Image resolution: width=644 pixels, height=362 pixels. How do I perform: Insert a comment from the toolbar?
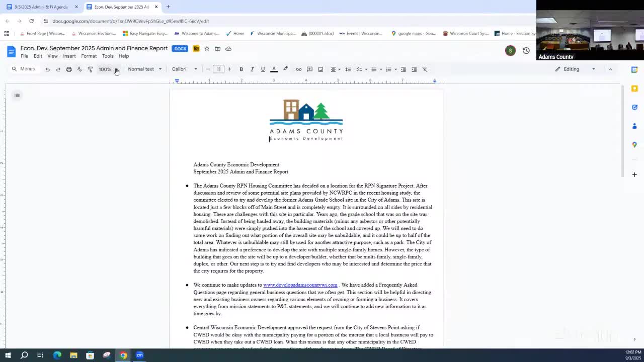coord(309,69)
